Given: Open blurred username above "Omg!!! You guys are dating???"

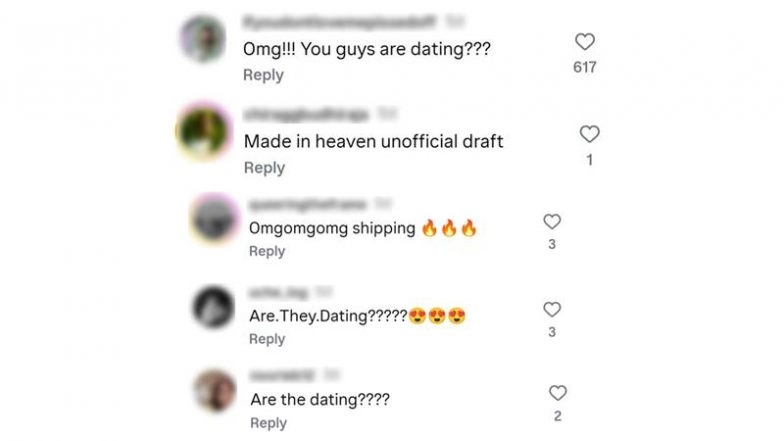Looking at the screenshot, I should click(339, 22).
